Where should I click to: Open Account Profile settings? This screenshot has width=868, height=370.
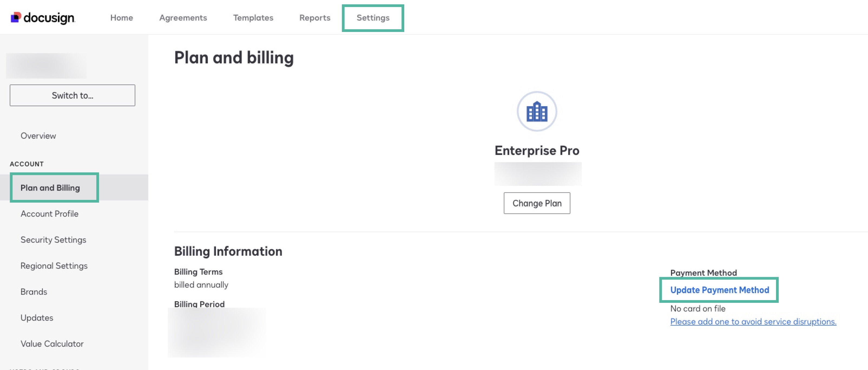pyautogui.click(x=50, y=213)
